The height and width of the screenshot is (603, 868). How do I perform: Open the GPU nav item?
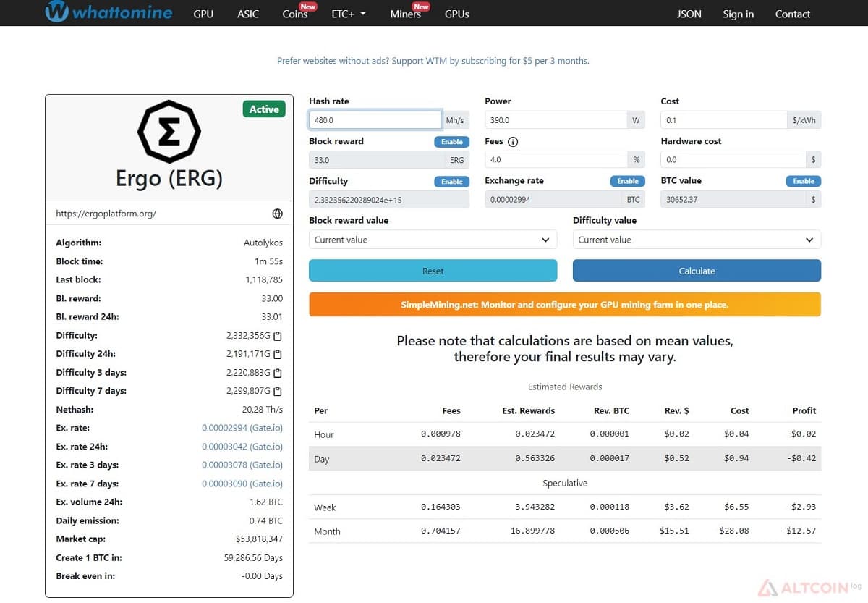click(203, 14)
